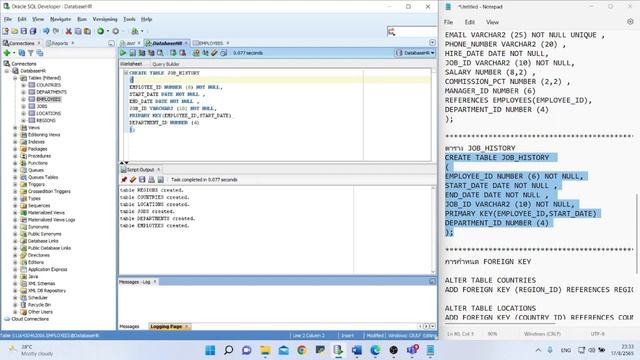640x360 pixels.
Task: Open Microsoft Edge from the taskbar
Action: pyautogui.click(x=375, y=350)
